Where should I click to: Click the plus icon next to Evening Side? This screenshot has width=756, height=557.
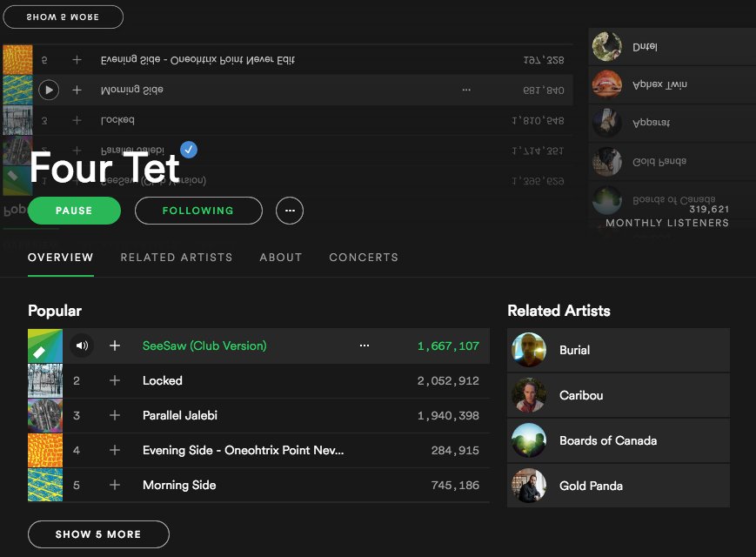coord(114,450)
